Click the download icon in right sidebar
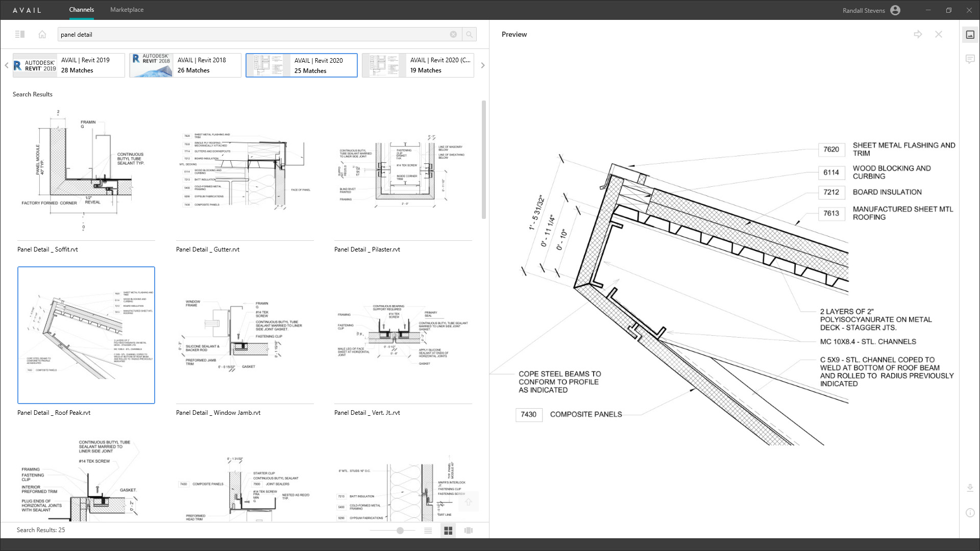 point(970,488)
